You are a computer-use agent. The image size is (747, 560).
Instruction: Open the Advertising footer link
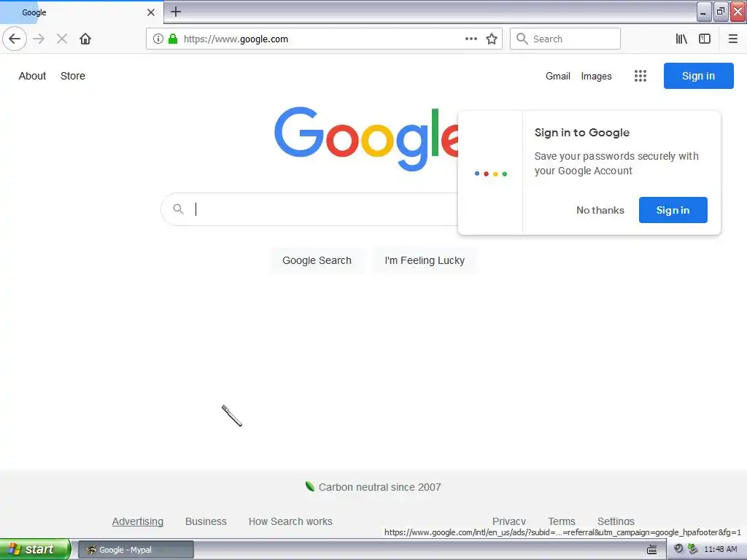138,521
